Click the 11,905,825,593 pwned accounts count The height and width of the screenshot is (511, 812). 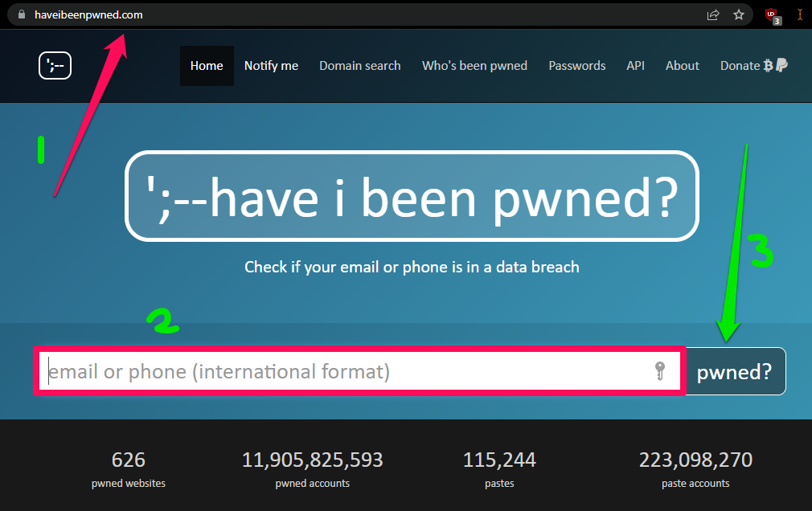[x=312, y=460]
